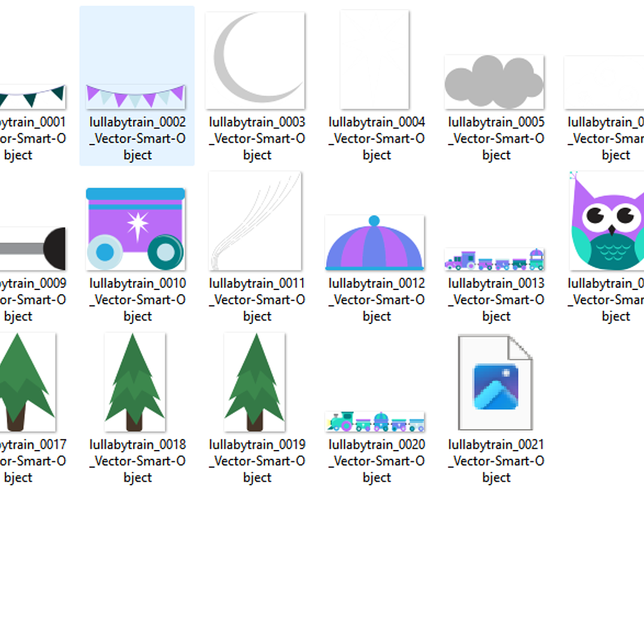Click the generic image file icon lullabytrain_0021
The height and width of the screenshot is (644, 644).
(x=495, y=382)
